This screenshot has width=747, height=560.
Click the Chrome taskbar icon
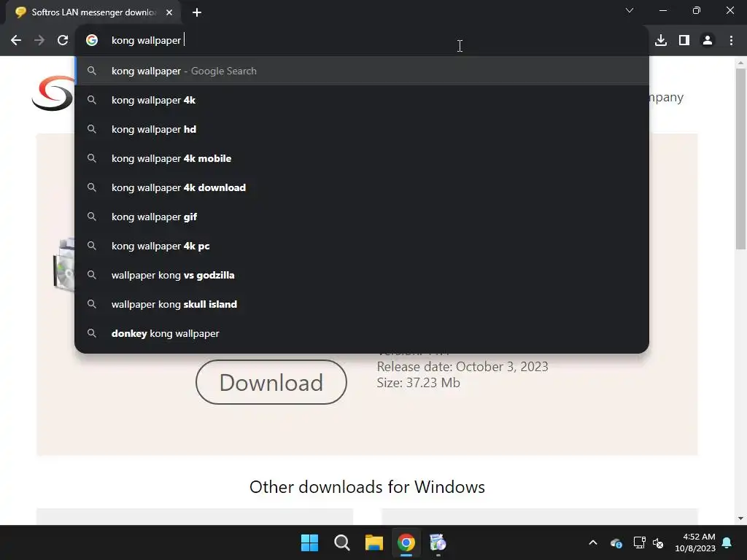406,542
